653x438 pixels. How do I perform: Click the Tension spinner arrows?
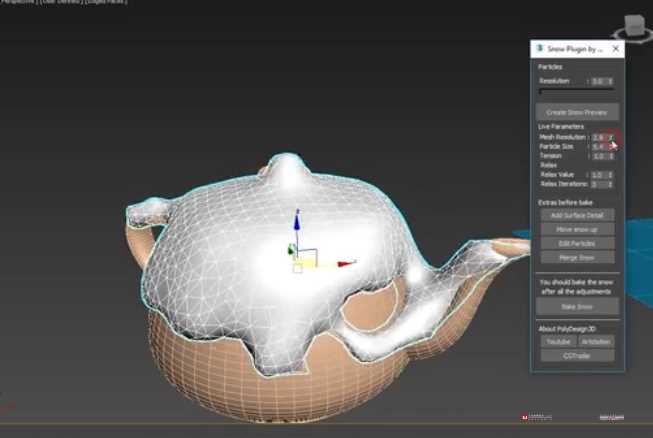click(x=611, y=156)
